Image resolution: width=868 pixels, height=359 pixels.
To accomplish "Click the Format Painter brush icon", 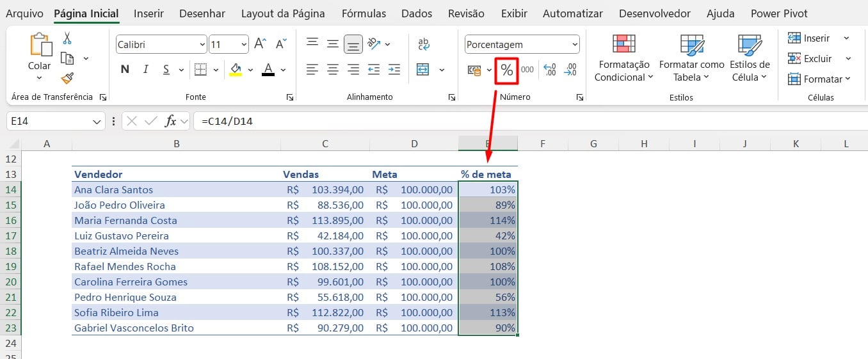I will point(67,78).
